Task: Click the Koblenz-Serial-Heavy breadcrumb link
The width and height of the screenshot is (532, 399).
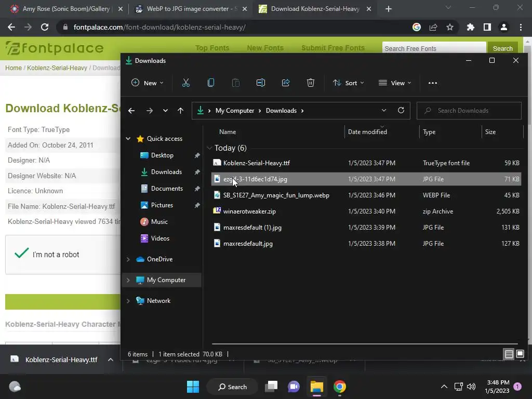Action: tap(57, 68)
